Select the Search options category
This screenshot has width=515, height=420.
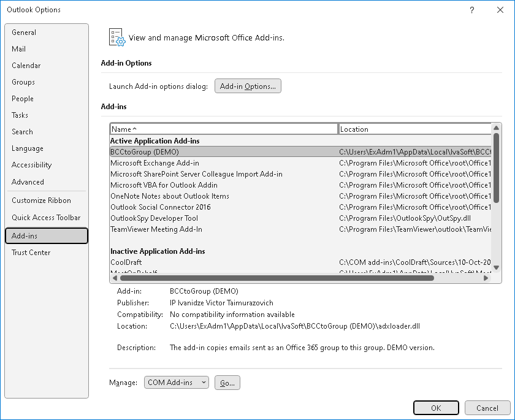pos(47,132)
